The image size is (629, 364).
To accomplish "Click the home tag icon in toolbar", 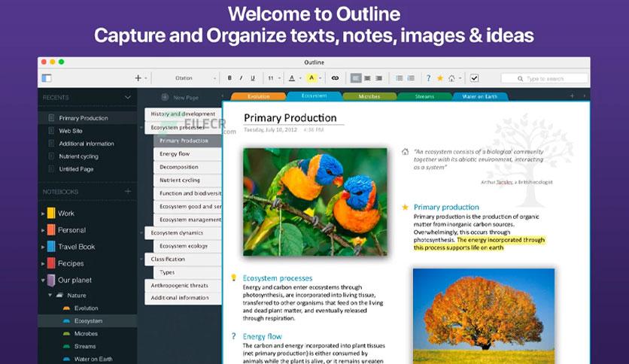I will click(x=451, y=78).
